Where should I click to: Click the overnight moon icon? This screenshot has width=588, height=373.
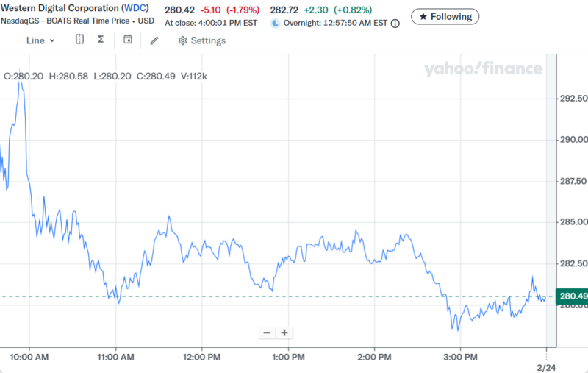[x=276, y=23]
